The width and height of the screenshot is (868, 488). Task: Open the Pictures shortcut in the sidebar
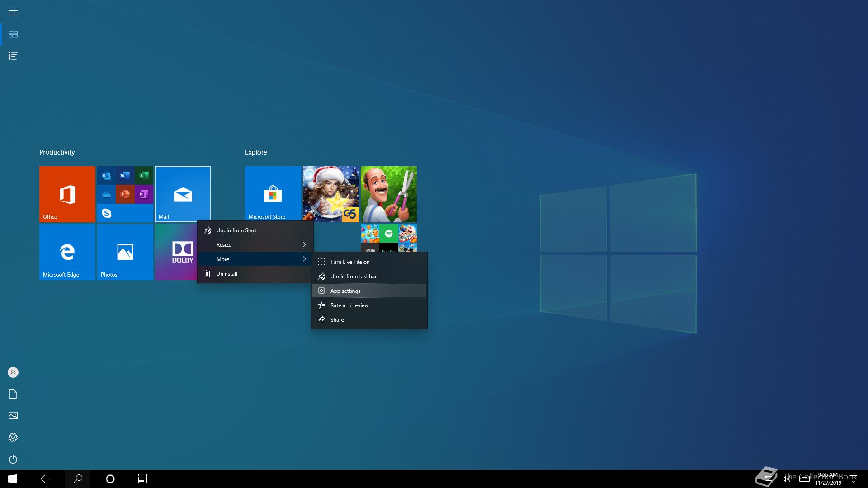pyautogui.click(x=13, y=416)
